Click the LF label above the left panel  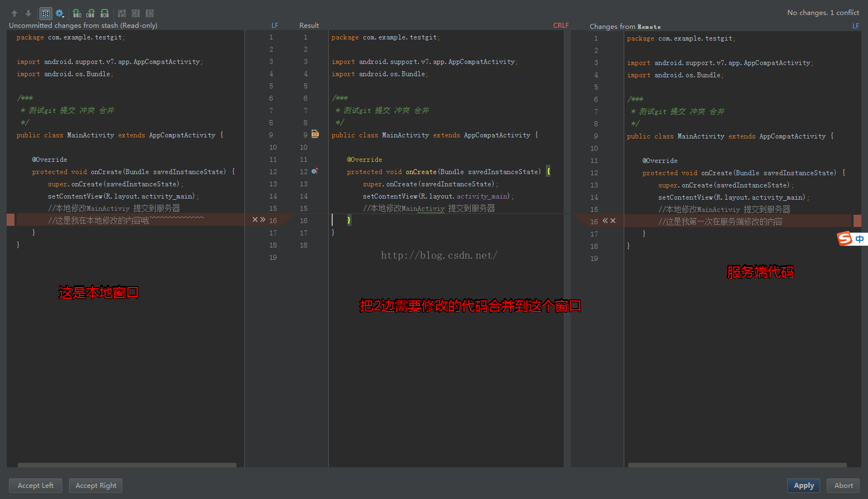(275, 26)
